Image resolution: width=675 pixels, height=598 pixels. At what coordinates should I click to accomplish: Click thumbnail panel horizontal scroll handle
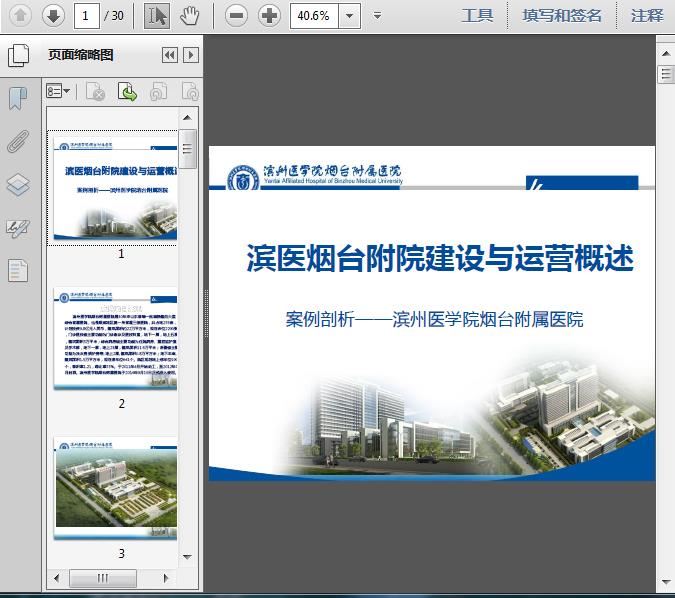[x=103, y=578]
